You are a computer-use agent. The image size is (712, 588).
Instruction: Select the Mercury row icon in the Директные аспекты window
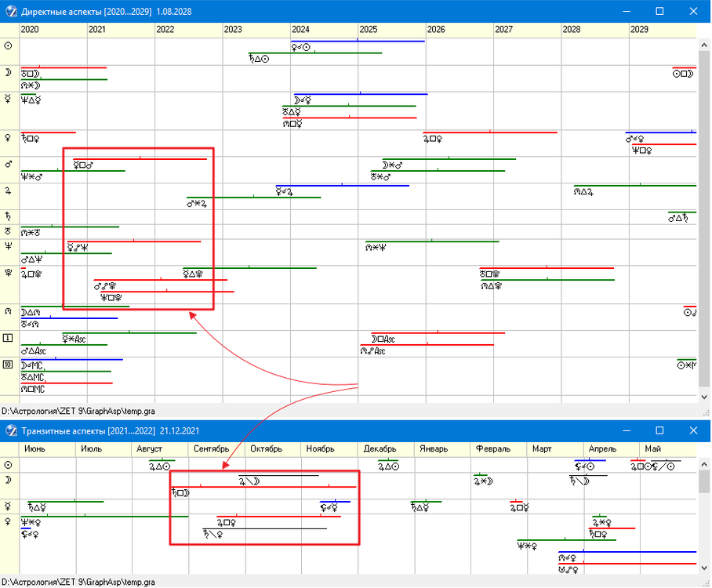coord(8,99)
